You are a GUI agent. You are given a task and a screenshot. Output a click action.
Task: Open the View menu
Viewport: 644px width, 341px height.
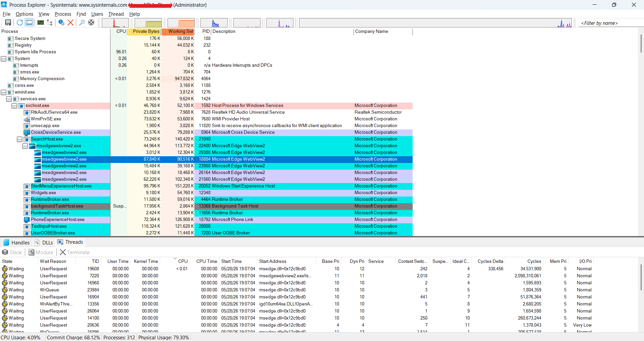44,14
